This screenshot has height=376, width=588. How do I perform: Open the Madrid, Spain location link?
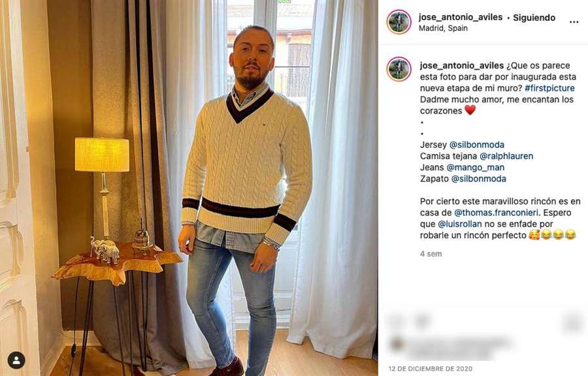pos(443,28)
